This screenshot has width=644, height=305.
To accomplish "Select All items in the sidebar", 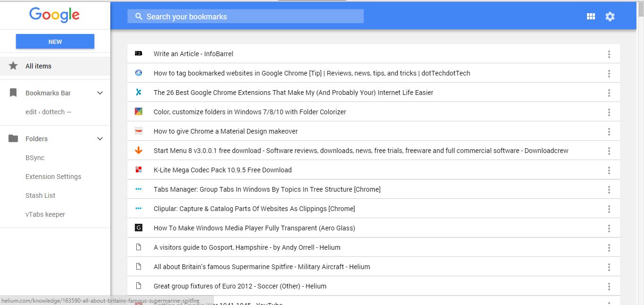I will pyautogui.click(x=38, y=66).
